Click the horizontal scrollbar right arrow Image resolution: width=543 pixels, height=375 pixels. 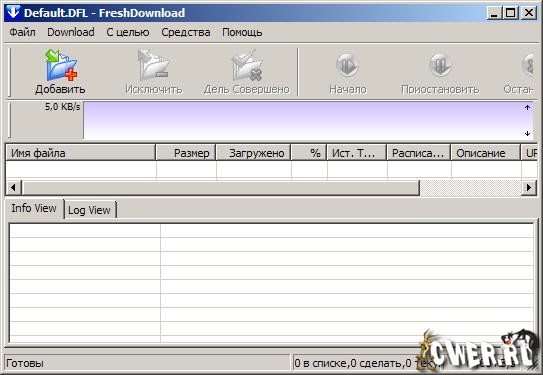click(x=529, y=188)
